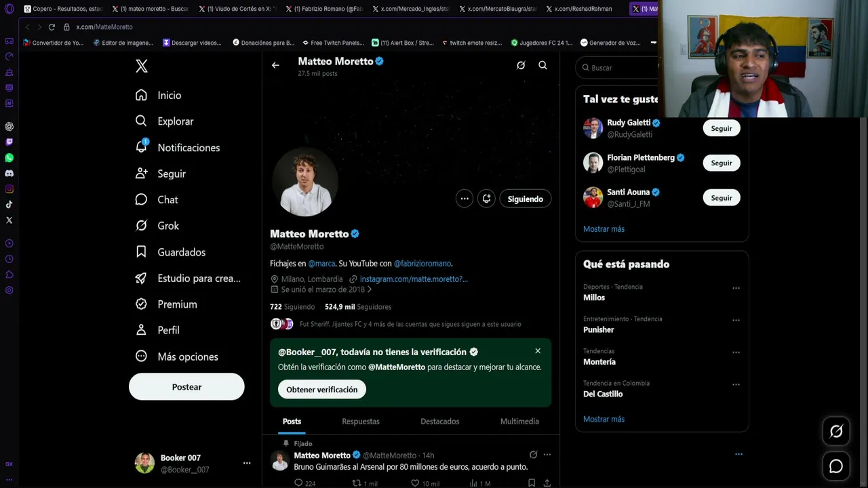This screenshot has width=868, height=488.
Task: Click the Grok icon in profile header
Action: pyautogui.click(x=521, y=65)
